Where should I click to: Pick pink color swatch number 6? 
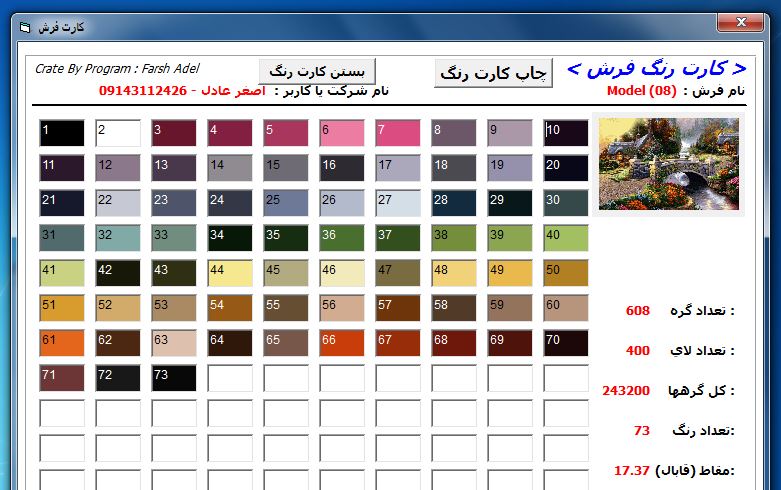[x=342, y=134]
